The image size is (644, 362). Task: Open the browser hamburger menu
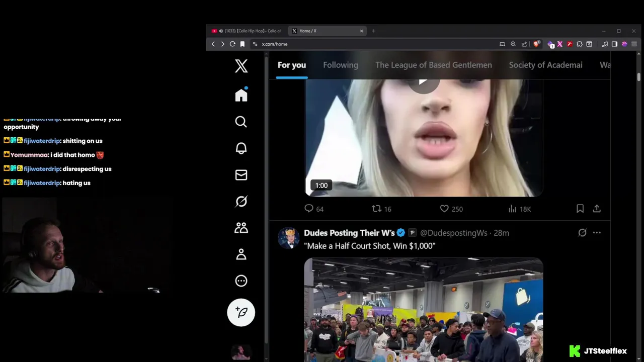coord(634,44)
